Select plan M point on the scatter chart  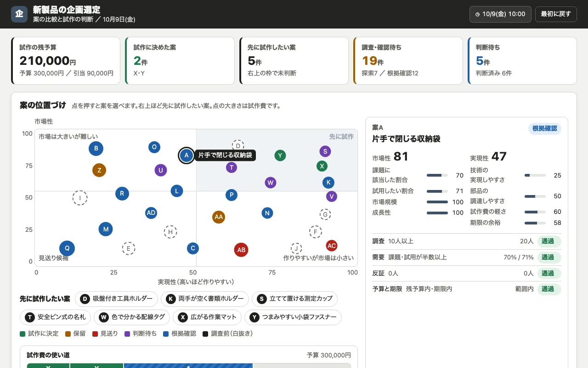pos(106,229)
